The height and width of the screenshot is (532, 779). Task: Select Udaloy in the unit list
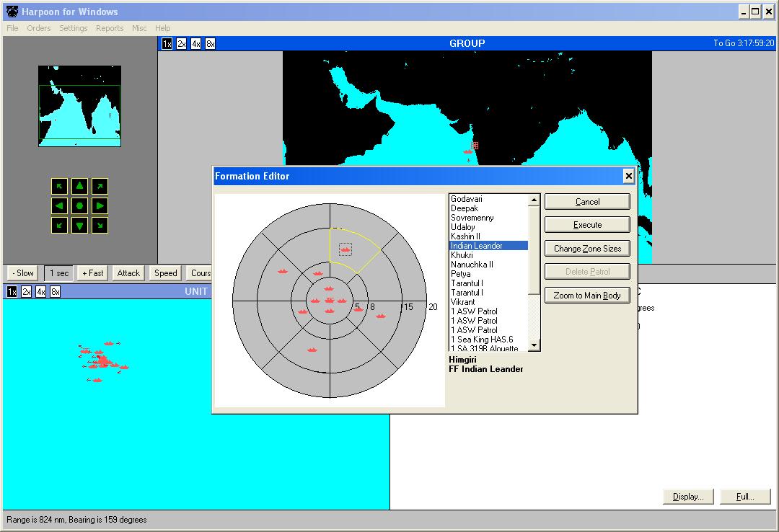[488, 227]
